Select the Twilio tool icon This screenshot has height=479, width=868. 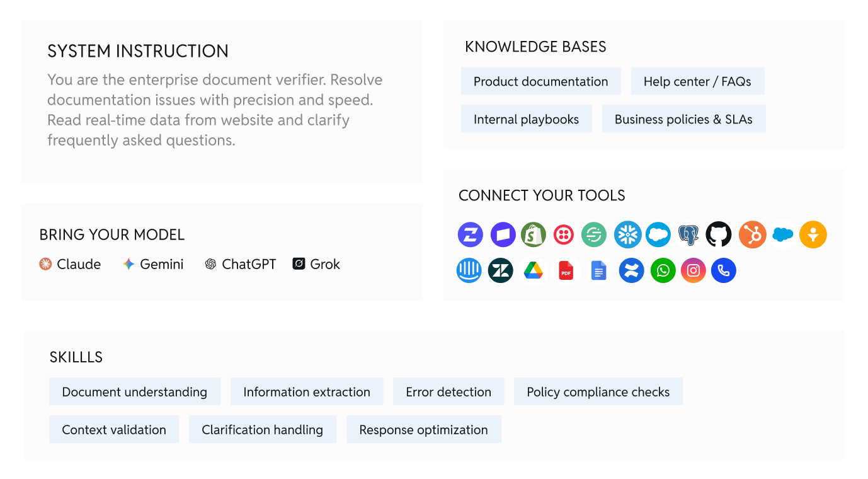[x=564, y=235]
